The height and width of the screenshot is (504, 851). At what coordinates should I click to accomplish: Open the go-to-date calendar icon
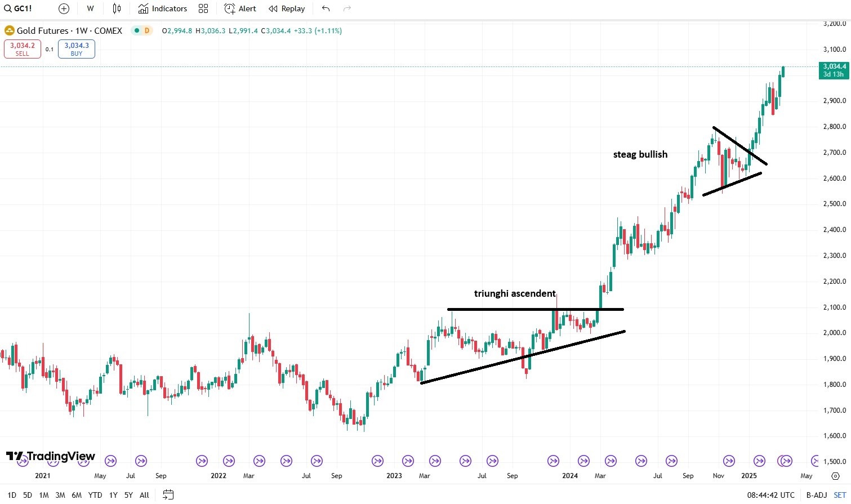(x=168, y=495)
